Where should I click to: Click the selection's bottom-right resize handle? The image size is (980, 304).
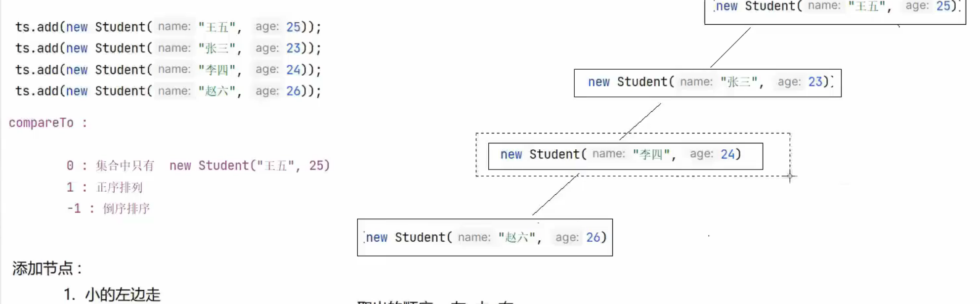(790, 176)
